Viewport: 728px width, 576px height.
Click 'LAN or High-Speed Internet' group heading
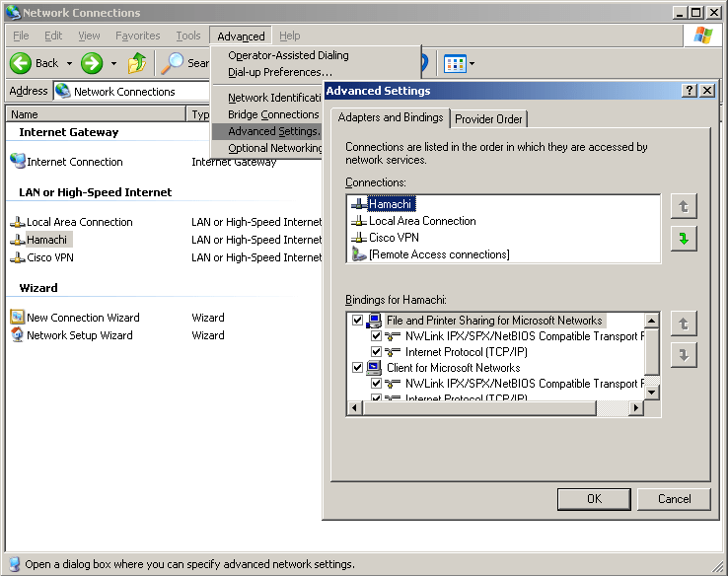tap(95, 192)
